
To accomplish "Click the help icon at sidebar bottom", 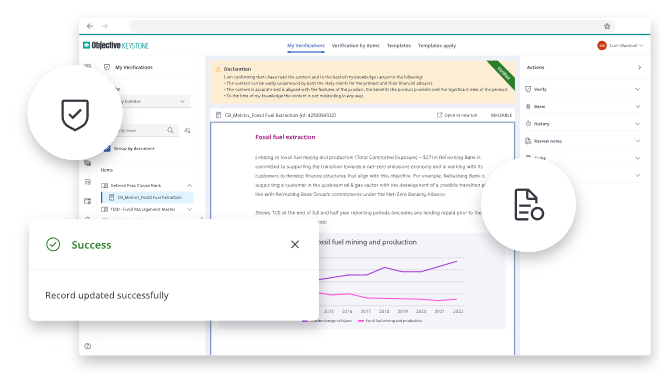I will (x=88, y=346).
